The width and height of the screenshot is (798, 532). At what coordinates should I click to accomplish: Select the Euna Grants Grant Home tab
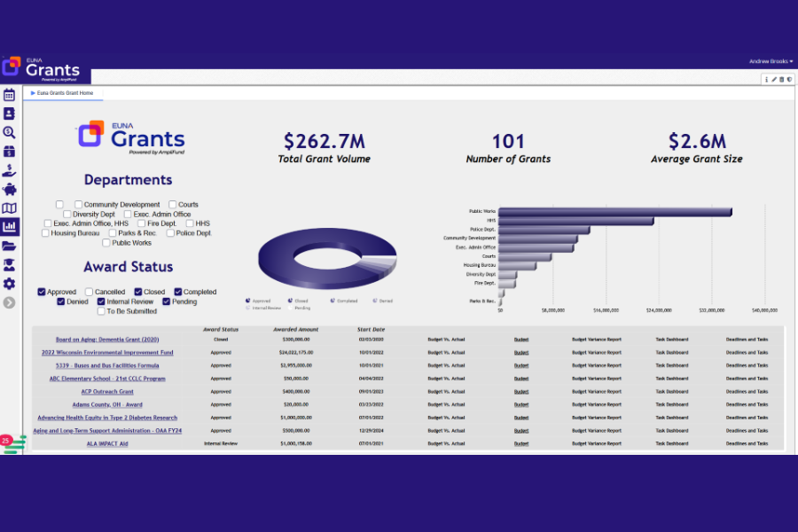[64, 92]
